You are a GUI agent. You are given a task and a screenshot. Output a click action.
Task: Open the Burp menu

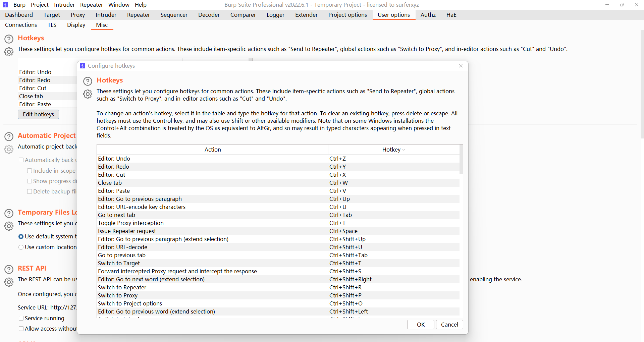[19, 5]
